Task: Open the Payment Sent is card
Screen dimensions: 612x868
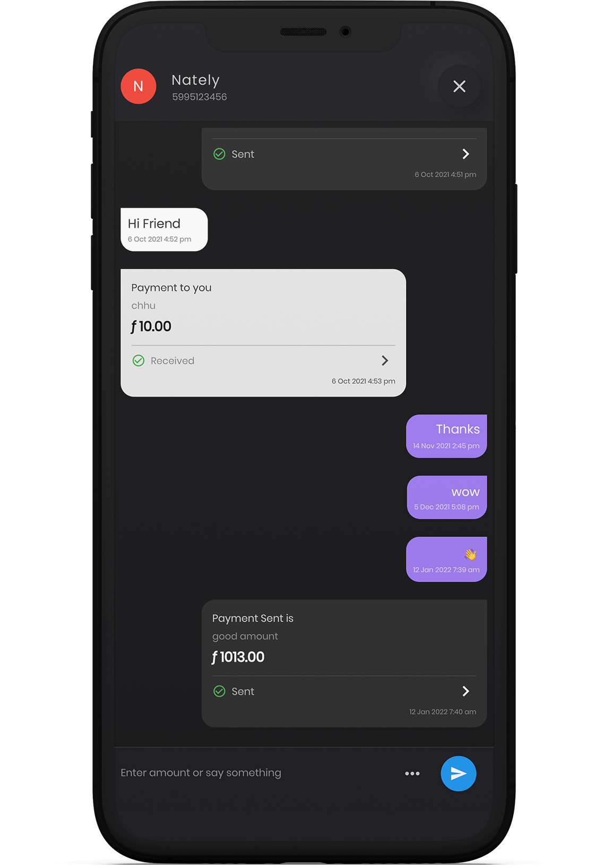Action: coord(344,664)
